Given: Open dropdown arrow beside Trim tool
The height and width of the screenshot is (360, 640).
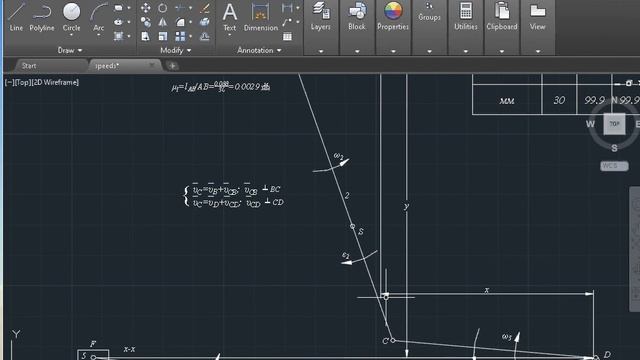Looking at the screenshot, I should tap(191, 8).
